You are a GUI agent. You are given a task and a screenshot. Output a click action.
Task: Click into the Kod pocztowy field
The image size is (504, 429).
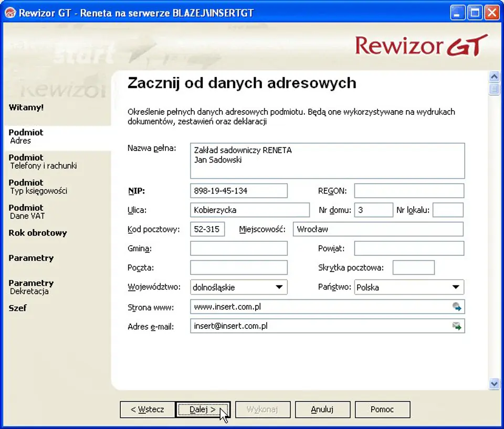coord(207,229)
